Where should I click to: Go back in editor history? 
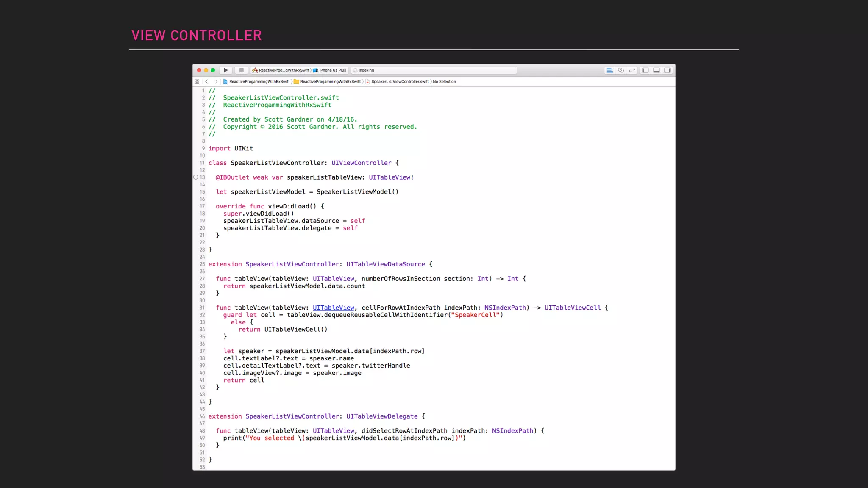206,82
